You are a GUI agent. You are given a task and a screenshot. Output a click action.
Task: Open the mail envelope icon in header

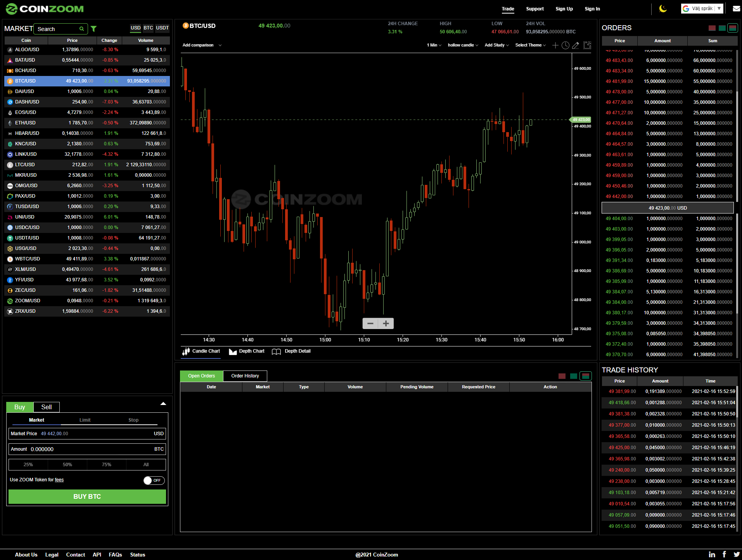click(736, 9)
